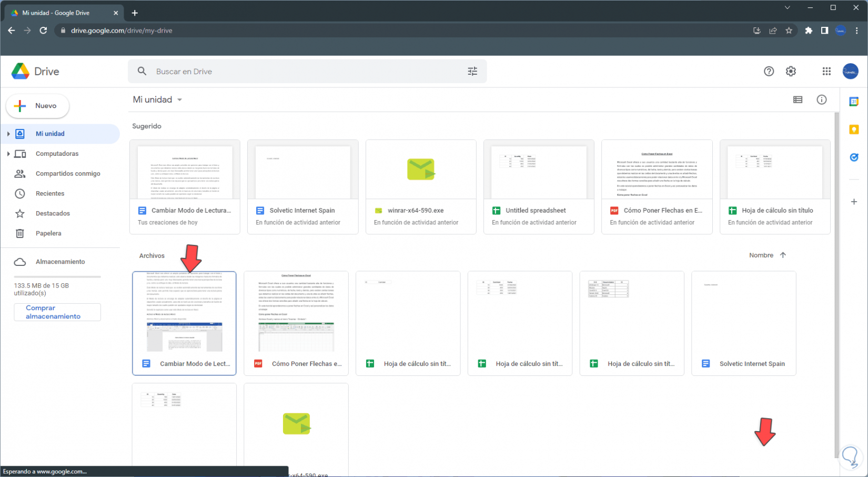This screenshot has height=477, width=868.
Task: Open Google Keep side panel
Action: click(x=854, y=130)
